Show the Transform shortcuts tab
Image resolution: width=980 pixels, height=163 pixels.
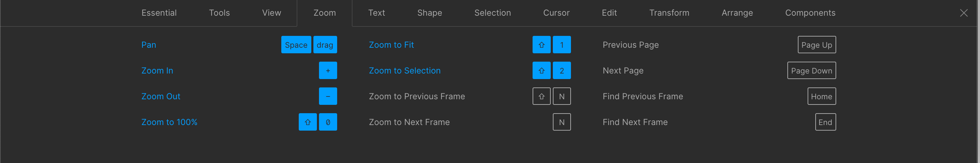(669, 13)
